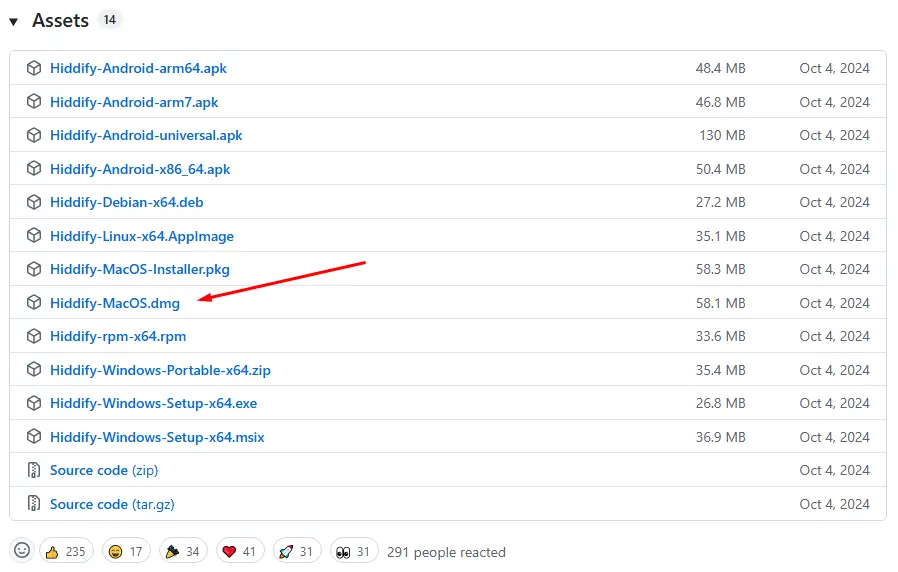Viewport: 898px width, 572px height.
Task: Click package icon beside Hiddify-MacOS.dmg
Action: point(34,303)
